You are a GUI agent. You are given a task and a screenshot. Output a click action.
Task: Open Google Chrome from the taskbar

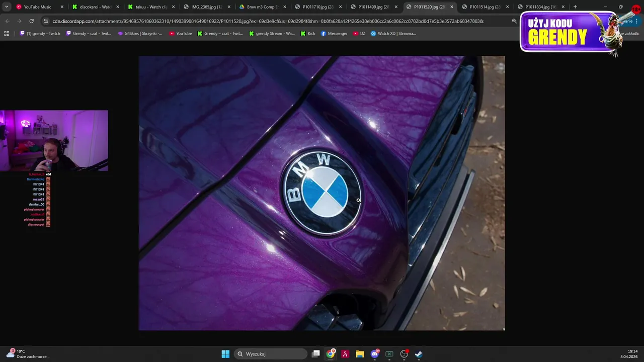coord(331,354)
